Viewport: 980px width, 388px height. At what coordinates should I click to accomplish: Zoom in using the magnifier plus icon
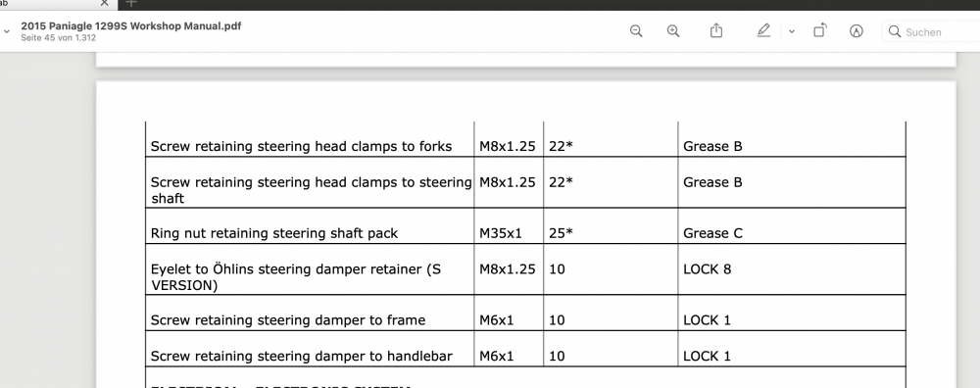pyautogui.click(x=673, y=31)
